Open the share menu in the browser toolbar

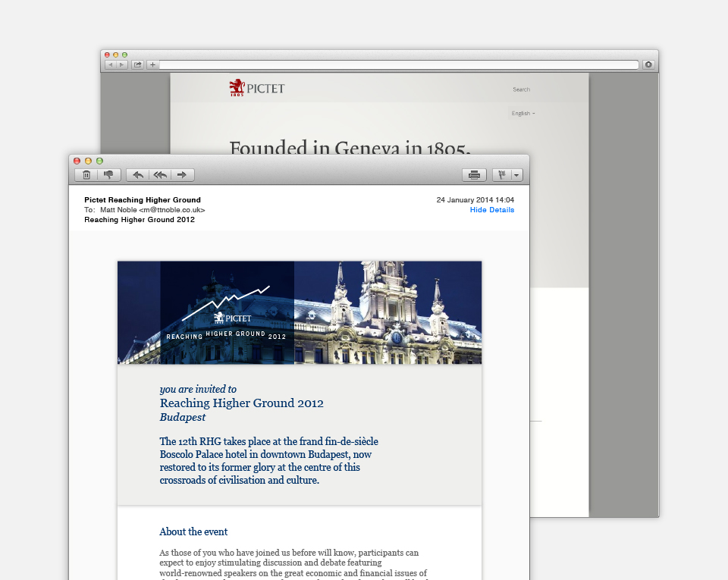click(137, 64)
